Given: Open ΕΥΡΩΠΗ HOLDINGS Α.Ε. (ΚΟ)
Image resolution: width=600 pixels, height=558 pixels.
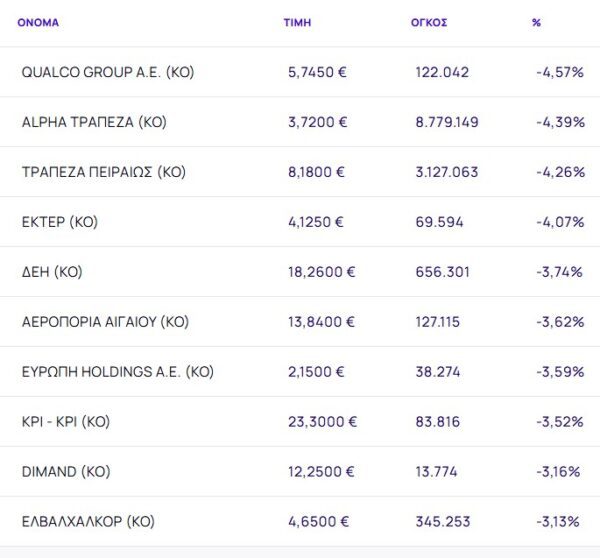Looking at the screenshot, I should pos(117,372).
